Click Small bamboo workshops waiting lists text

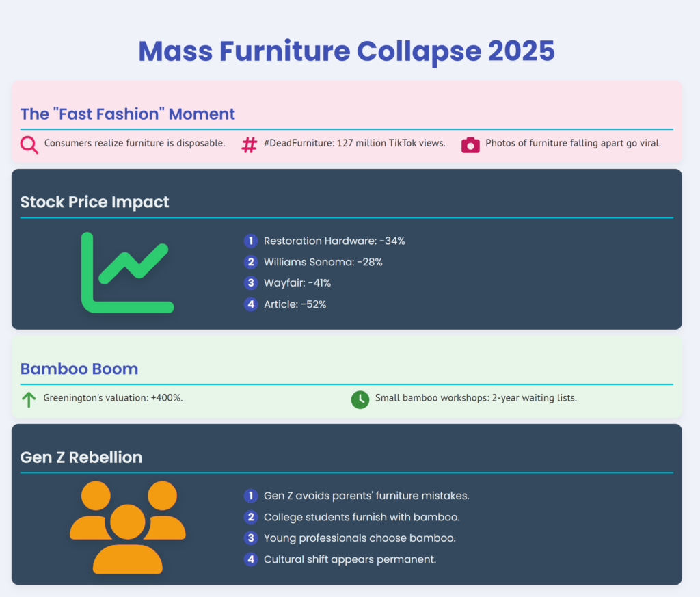click(476, 398)
